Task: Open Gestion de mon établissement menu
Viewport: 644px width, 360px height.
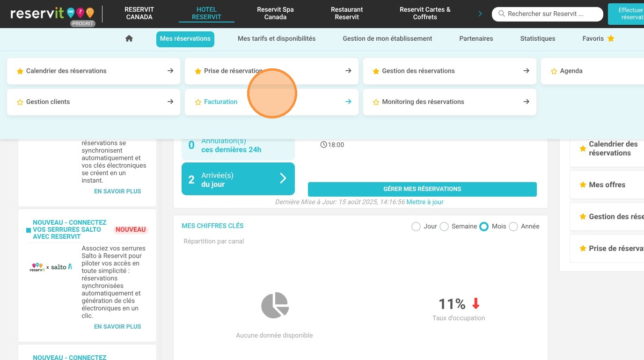Action: [x=388, y=39]
